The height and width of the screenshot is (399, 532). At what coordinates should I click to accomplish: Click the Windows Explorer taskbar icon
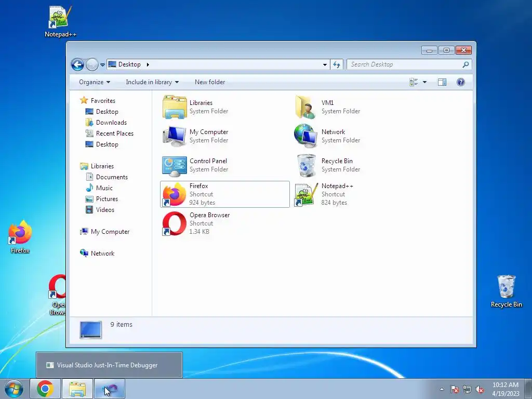pyautogui.click(x=77, y=389)
